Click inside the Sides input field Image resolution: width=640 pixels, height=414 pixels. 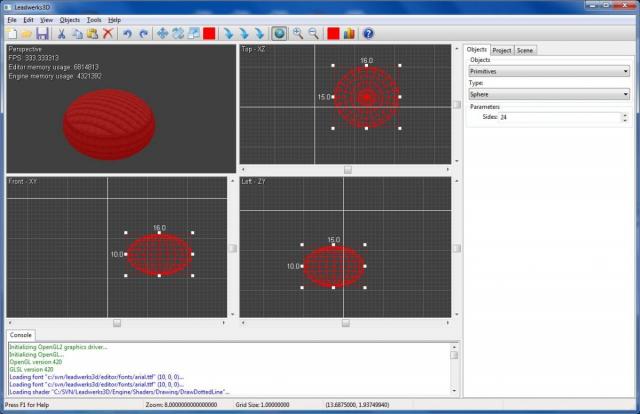click(560, 117)
